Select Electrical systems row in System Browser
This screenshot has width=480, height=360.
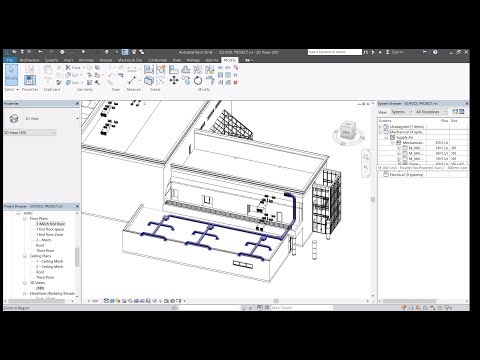click(406, 175)
